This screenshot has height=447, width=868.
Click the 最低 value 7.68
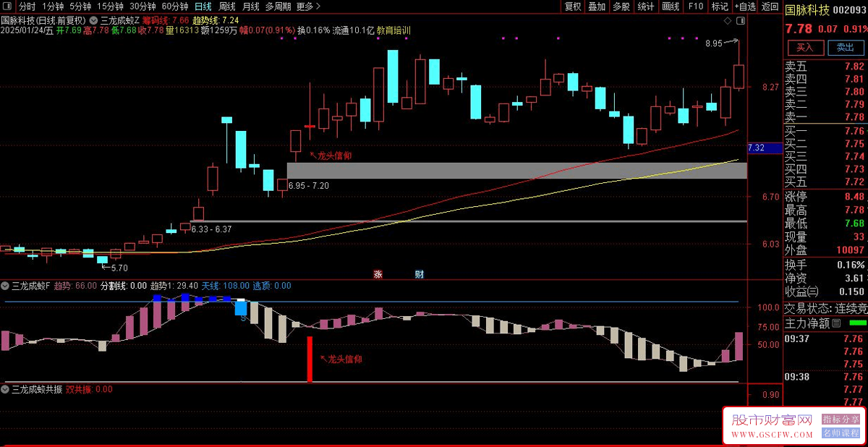coord(854,223)
